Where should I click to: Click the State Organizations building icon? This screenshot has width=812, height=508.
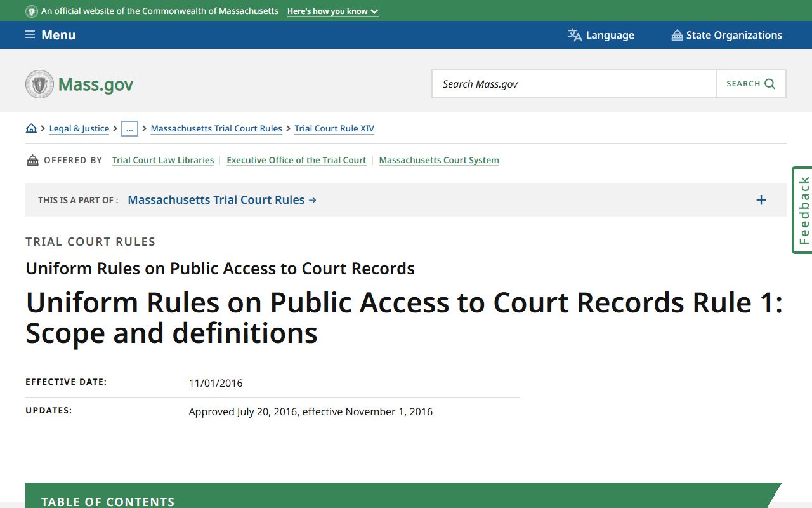point(677,35)
